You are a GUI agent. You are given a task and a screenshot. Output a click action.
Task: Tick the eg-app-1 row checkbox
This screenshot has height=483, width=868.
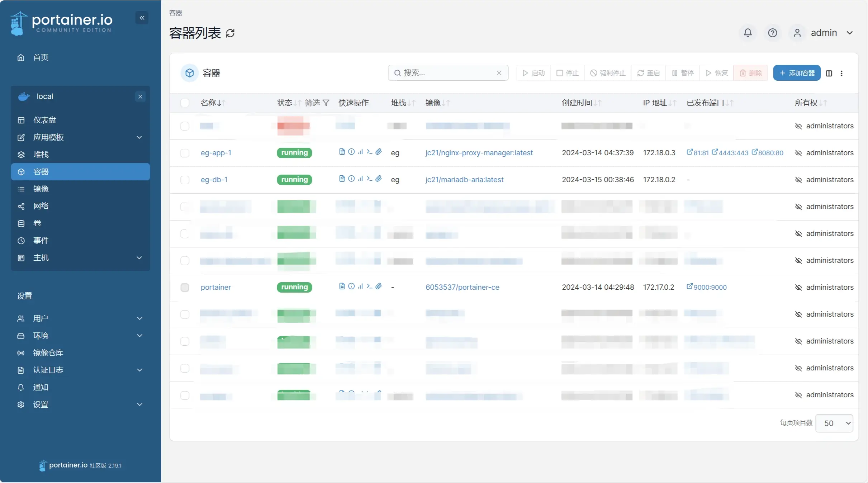click(x=185, y=153)
